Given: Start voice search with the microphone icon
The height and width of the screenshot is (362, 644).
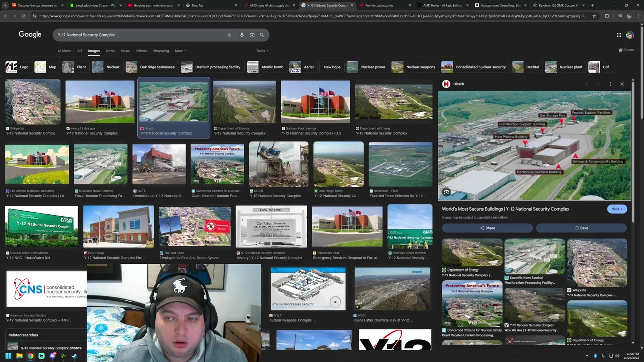Looking at the screenshot, I should pyautogui.click(x=242, y=35).
